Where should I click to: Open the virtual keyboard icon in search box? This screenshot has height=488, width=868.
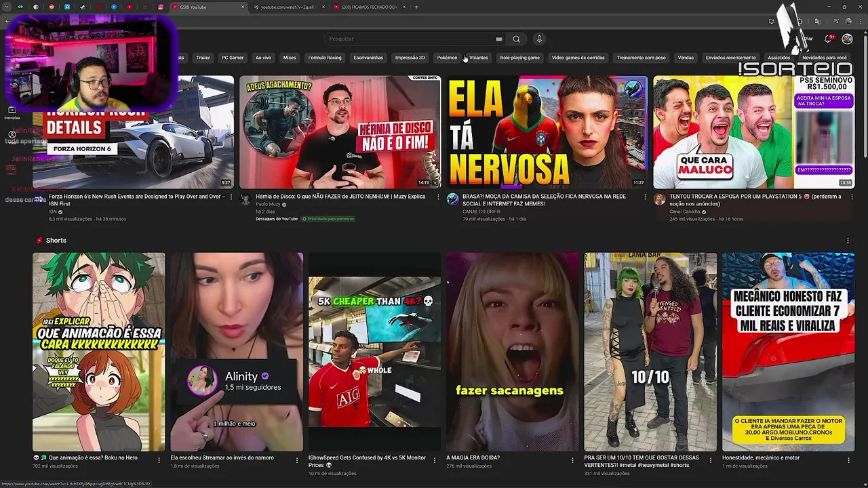[x=498, y=39]
